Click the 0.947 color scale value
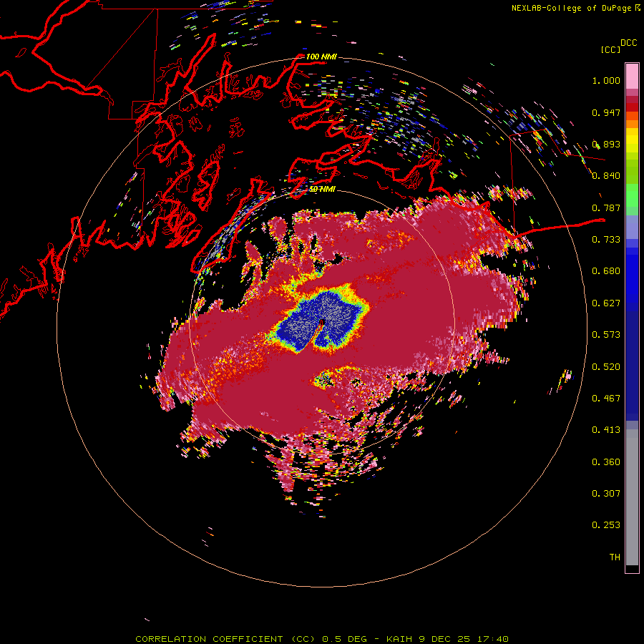Screen dimensions: 644x644 606,112
